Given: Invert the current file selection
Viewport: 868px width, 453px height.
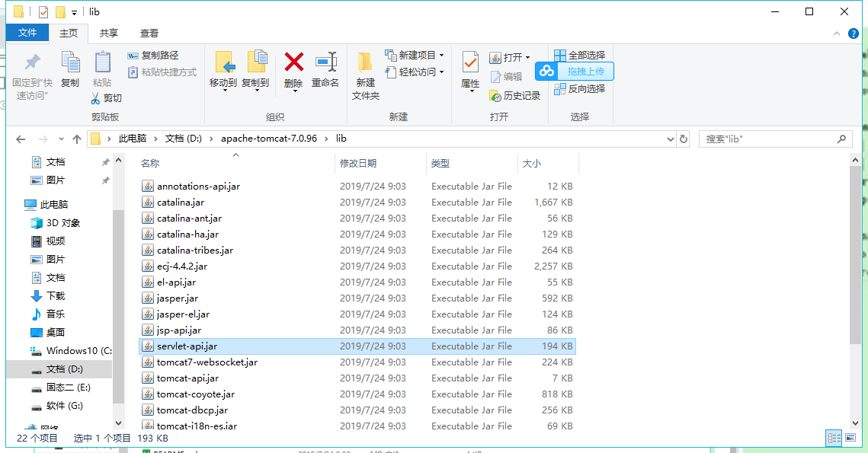Looking at the screenshot, I should (580, 87).
